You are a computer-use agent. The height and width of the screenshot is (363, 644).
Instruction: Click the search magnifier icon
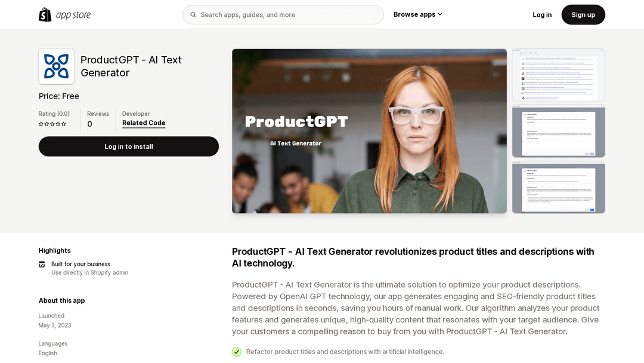[x=193, y=15]
